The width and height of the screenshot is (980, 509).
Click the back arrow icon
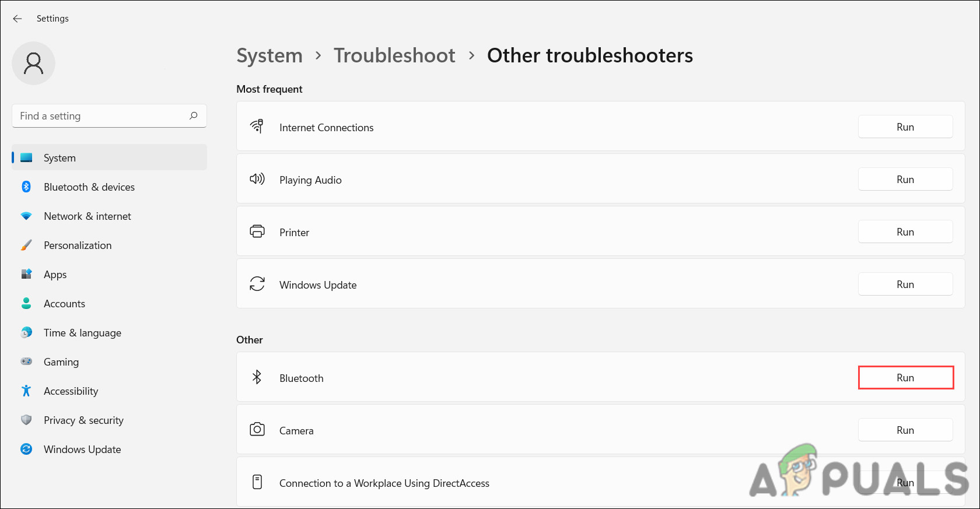pyautogui.click(x=17, y=19)
